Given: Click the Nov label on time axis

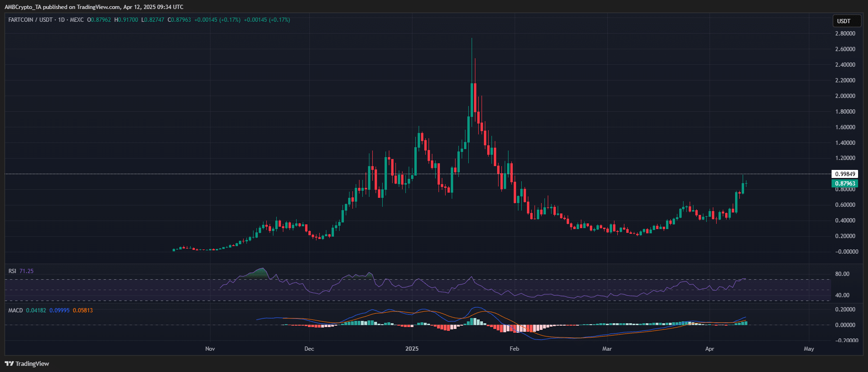Looking at the screenshot, I should [210, 349].
